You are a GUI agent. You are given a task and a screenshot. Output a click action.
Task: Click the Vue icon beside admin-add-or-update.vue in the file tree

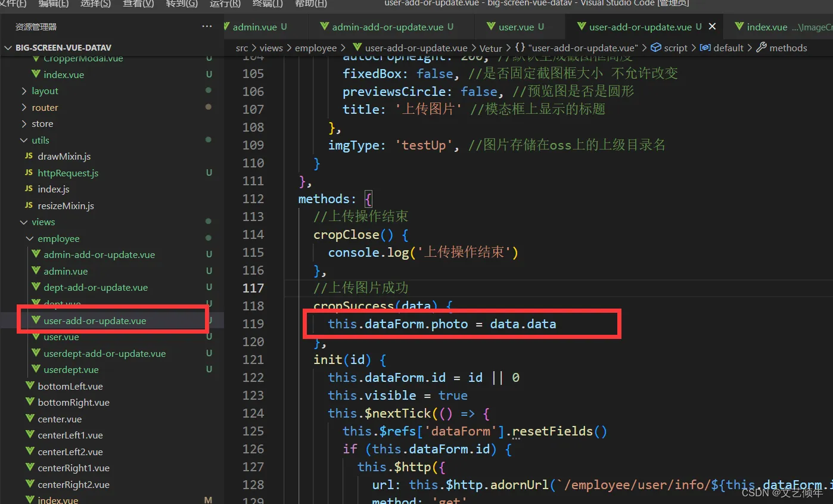(x=36, y=254)
